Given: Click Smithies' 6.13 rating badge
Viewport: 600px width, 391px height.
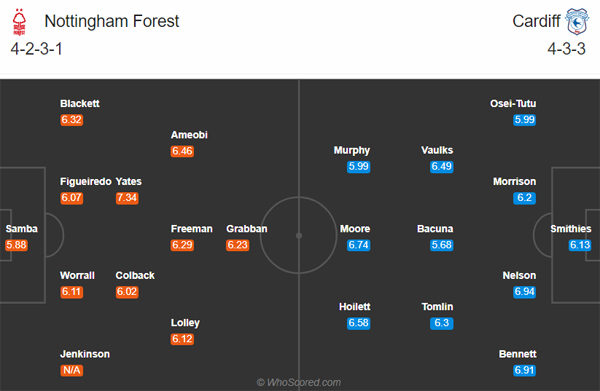Looking at the screenshot, I should tap(580, 245).
